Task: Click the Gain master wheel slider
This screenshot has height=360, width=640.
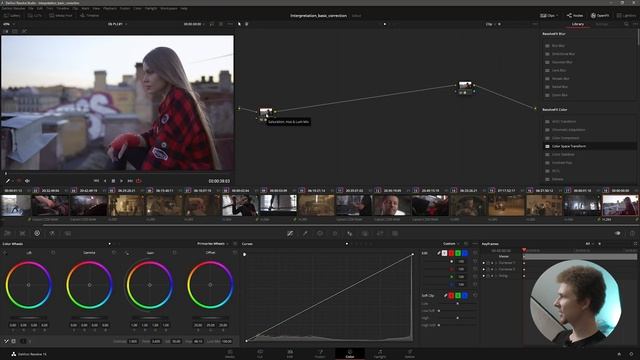Action: [x=150, y=318]
